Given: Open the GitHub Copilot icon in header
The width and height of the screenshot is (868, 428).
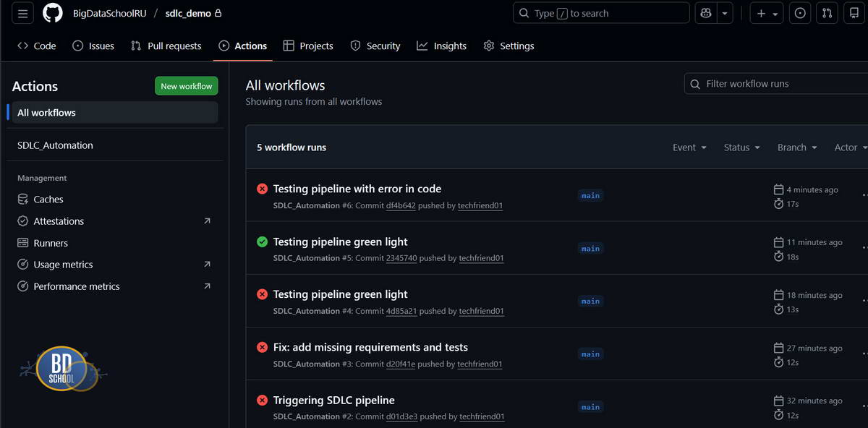Looking at the screenshot, I should click(705, 12).
